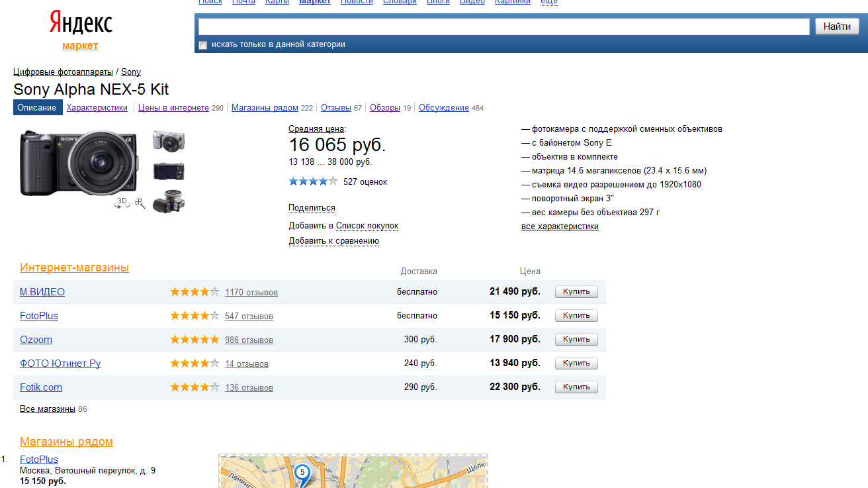
Task: Open the Магазины рядом tab
Action: 265,108
